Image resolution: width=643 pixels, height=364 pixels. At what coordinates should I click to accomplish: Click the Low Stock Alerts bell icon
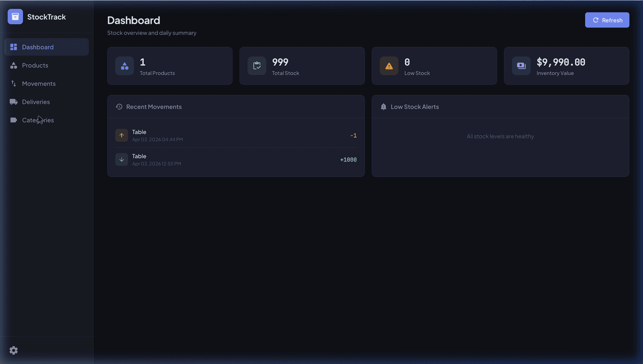tap(382, 107)
